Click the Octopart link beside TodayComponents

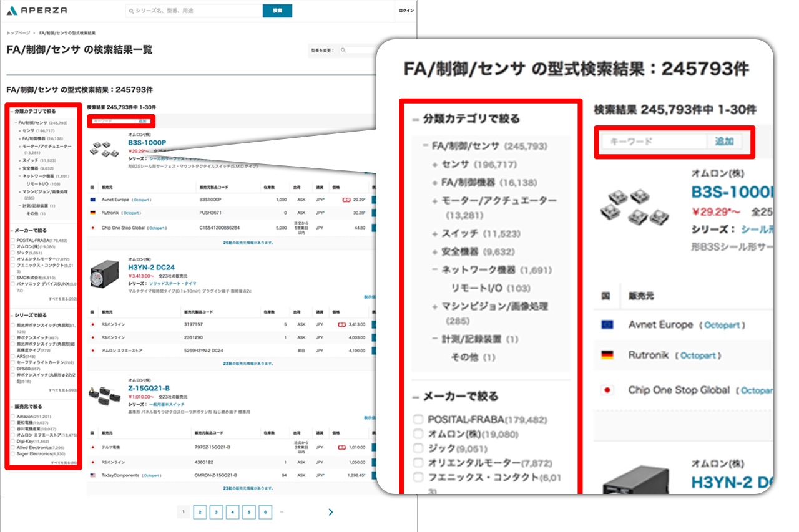pos(152,475)
